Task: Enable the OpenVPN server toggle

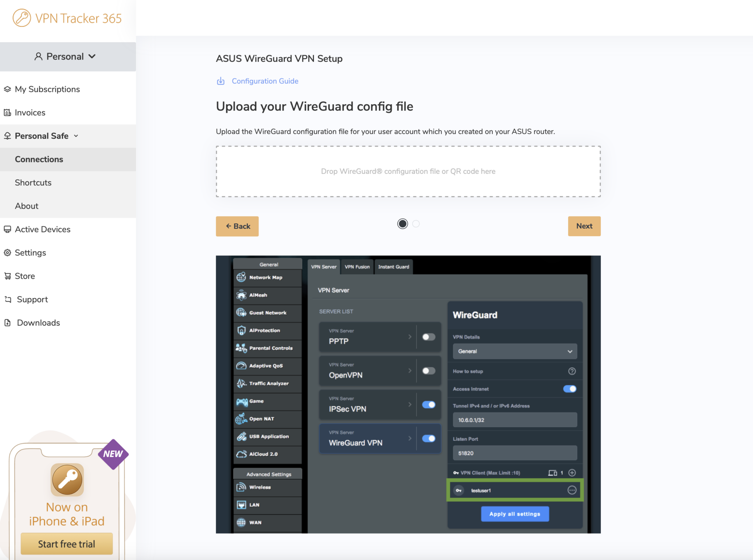Action: [x=428, y=371]
